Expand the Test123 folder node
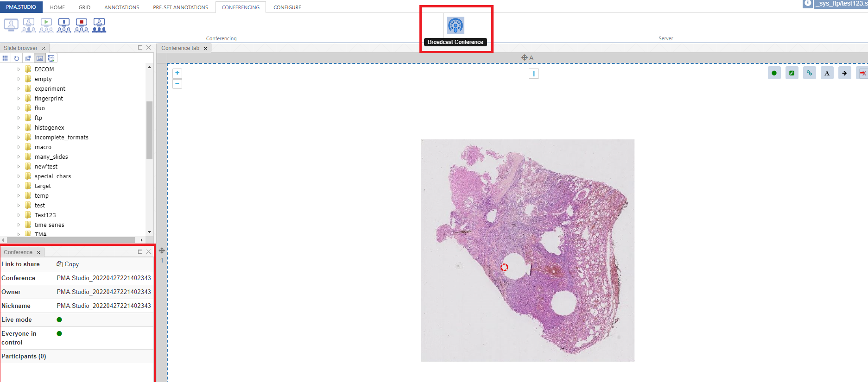Viewport: 868px width, 382px height. 19,215
